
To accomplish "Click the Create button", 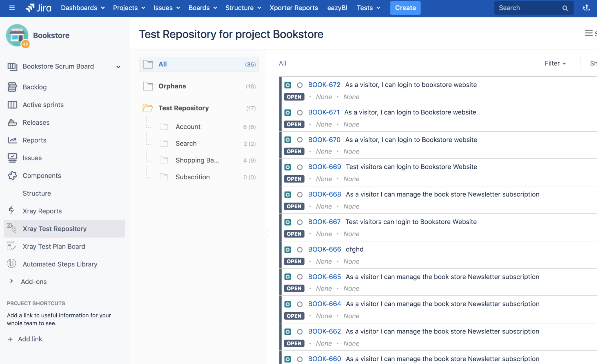I will [405, 8].
